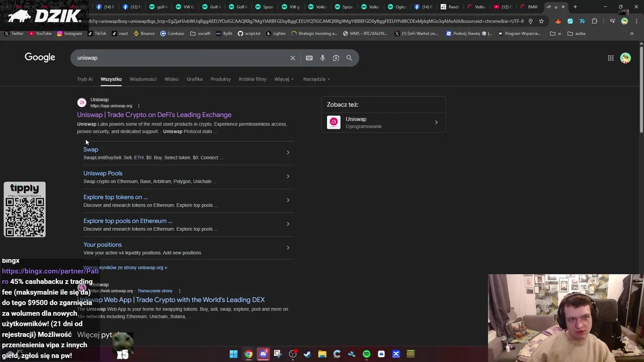644x362 pixels.
Task: Open the Binance bookmark
Action: pos(144,34)
